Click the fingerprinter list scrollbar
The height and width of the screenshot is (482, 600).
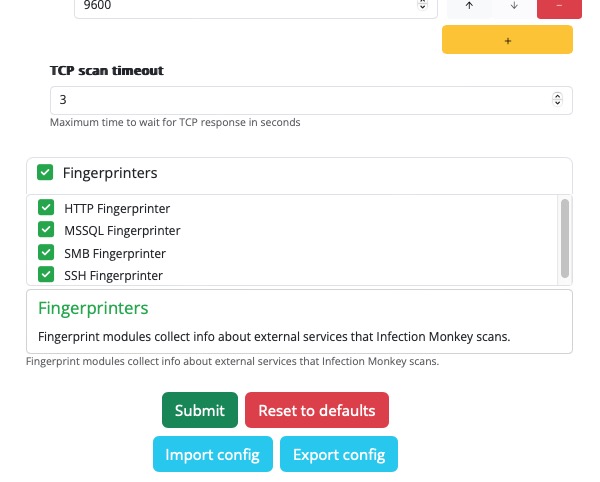point(565,237)
